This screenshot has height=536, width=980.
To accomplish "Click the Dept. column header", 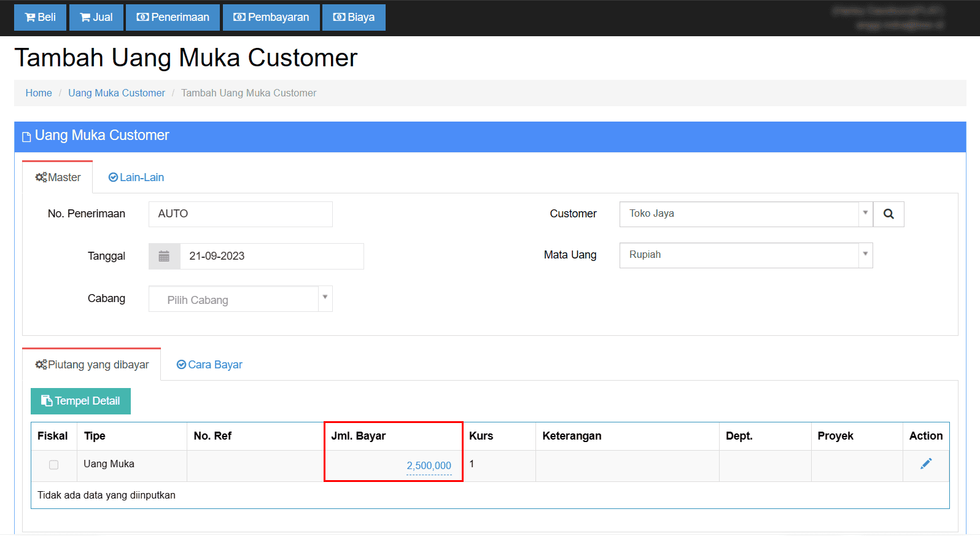I will [765, 436].
